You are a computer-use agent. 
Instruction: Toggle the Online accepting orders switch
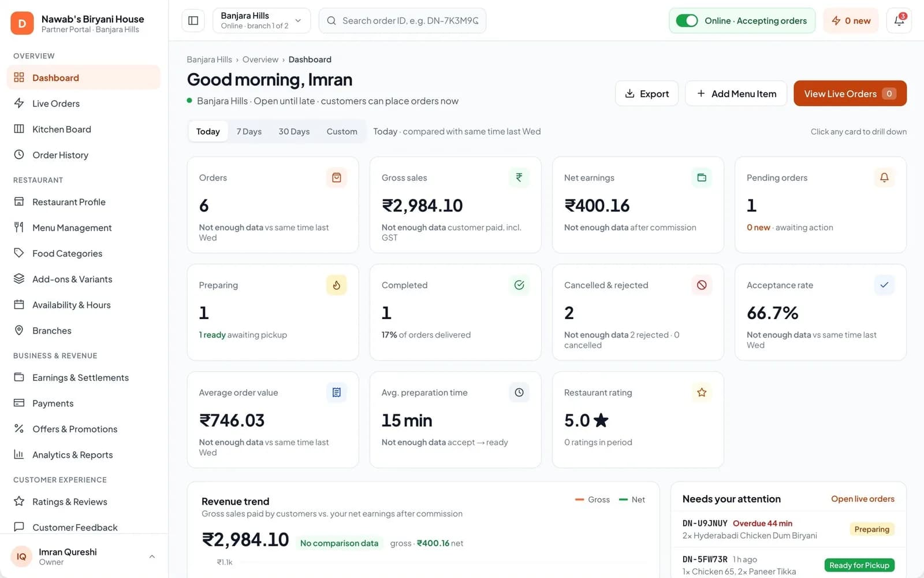[x=687, y=21]
